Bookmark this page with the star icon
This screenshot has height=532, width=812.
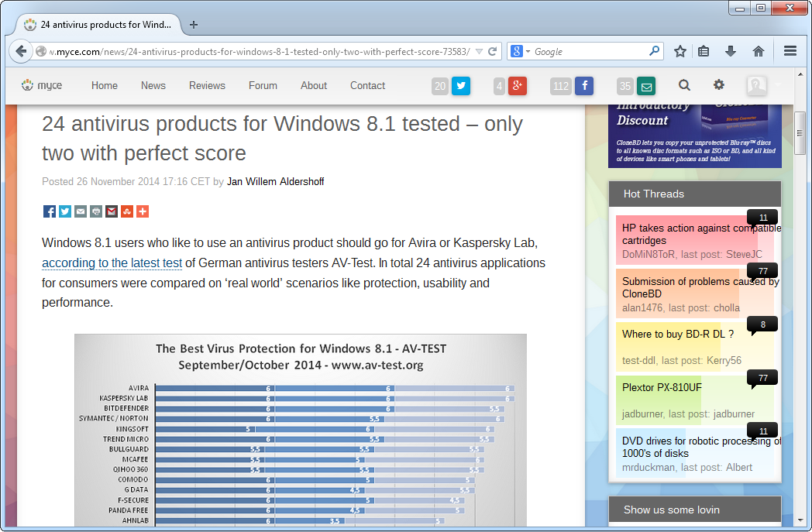(680, 52)
